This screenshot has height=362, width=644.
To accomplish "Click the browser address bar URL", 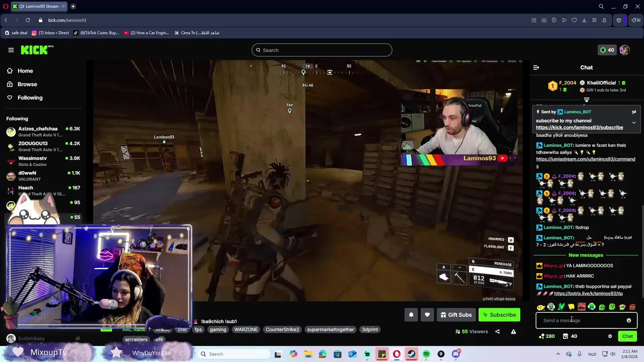I will pos(67,20).
